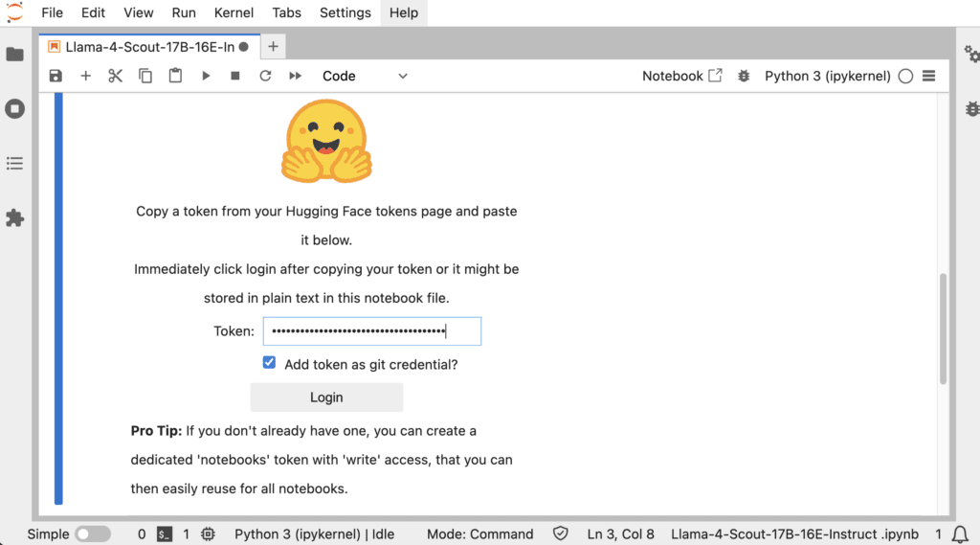Click the Pro Tip bold text
The image size is (980, 545).
156,430
